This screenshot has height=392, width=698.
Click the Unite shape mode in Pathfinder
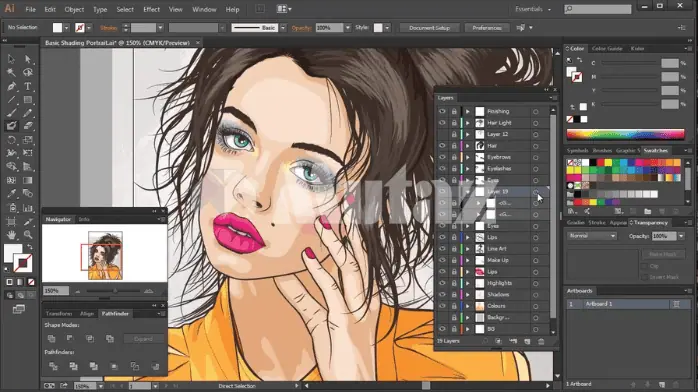click(52, 339)
